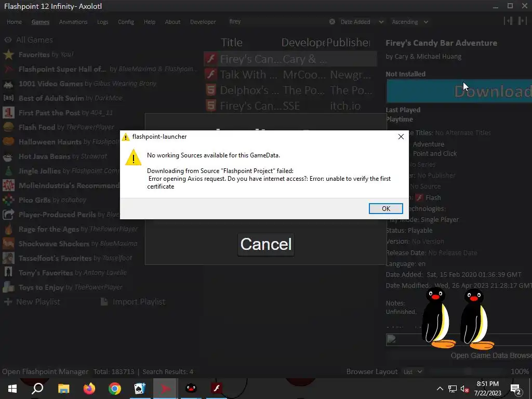This screenshot has width=532, height=399.
Task: Select the Firey's Candy Bar Adventure Flash row
Action: pyautogui.click(x=290, y=59)
